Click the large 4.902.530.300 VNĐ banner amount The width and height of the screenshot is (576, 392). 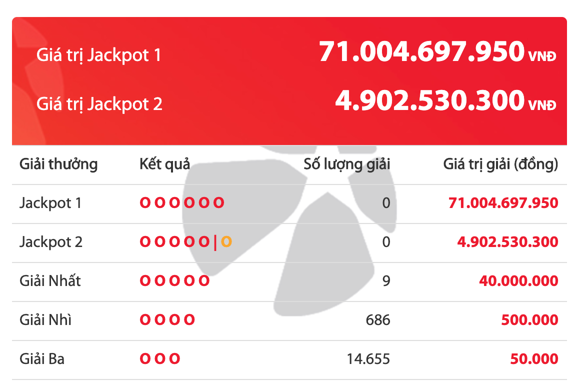click(x=445, y=101)
